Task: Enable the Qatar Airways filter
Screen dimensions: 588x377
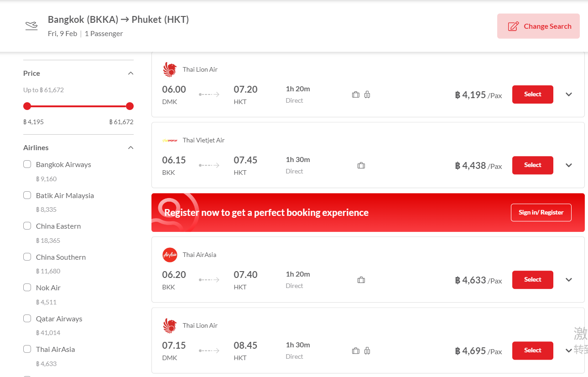Action: point(27,319)
